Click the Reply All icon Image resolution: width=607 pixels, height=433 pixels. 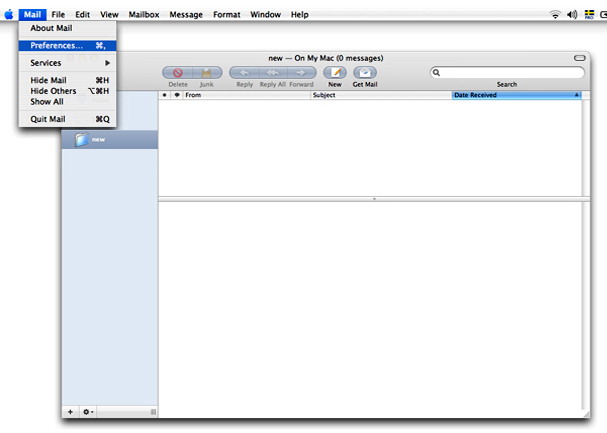273,72
